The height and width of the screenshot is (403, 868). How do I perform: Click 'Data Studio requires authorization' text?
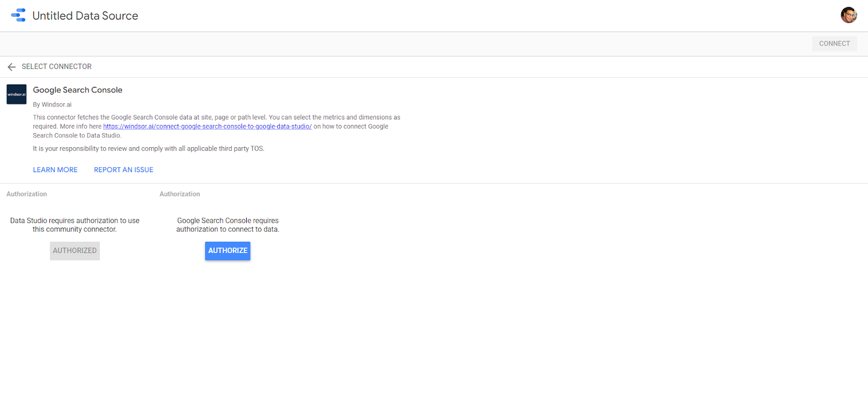point(75,225)
